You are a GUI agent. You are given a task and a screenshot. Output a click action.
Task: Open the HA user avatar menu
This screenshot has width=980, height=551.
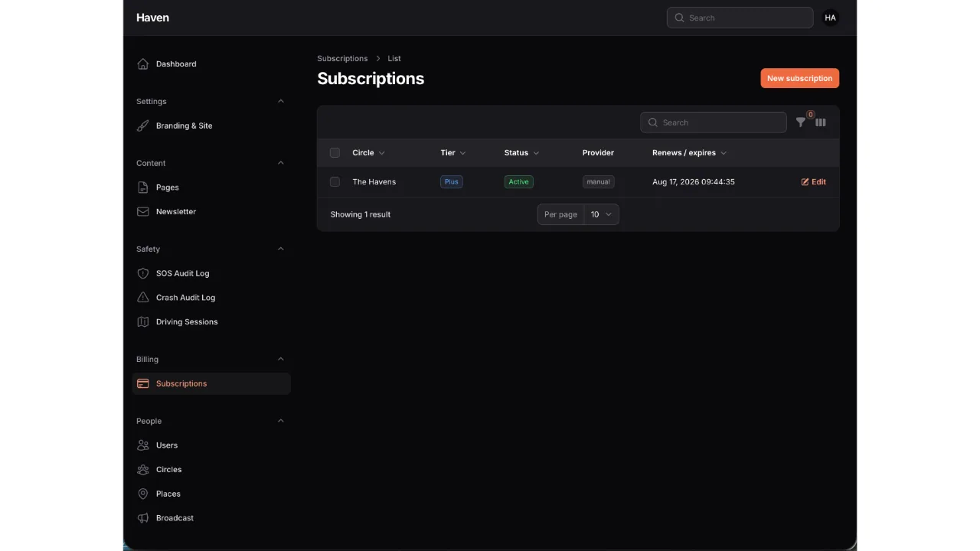coord(830,18)
